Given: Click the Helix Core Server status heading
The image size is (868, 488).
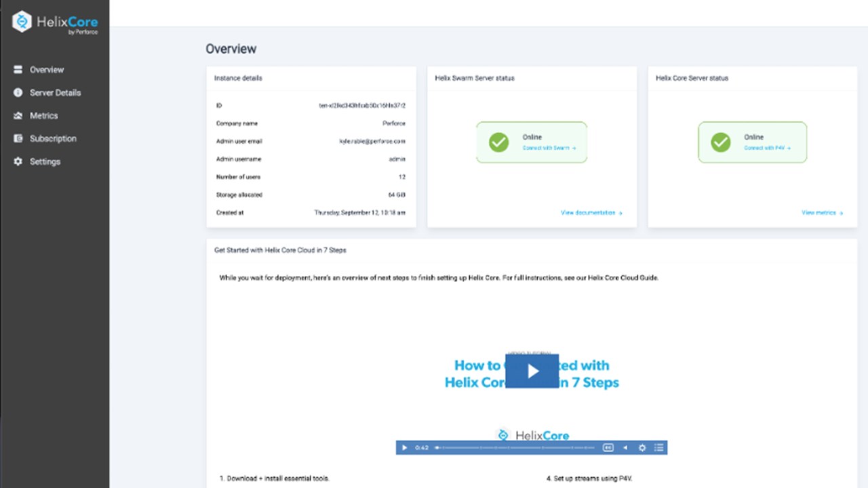Looking at the screenshot, I should click(692, 78).
